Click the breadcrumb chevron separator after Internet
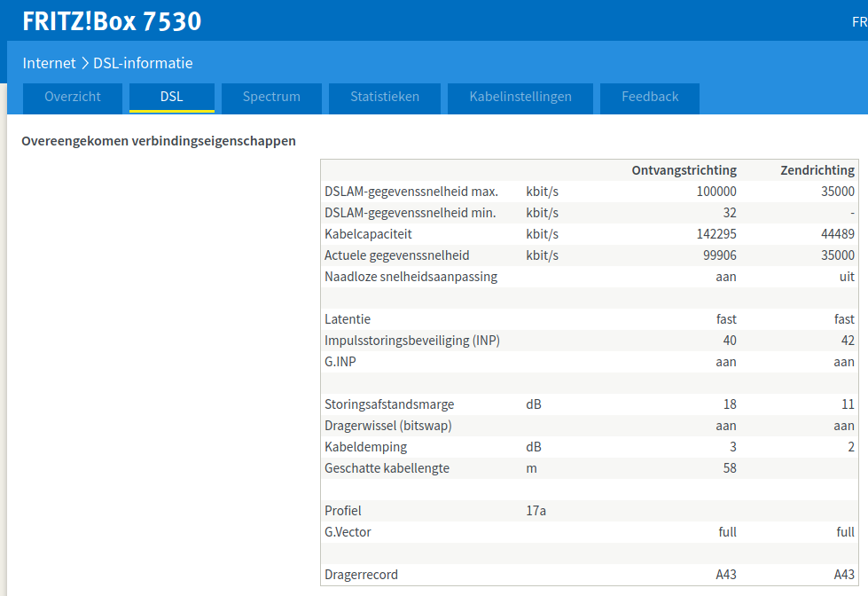Screen dimensions: 868x596 click(85, 63)
